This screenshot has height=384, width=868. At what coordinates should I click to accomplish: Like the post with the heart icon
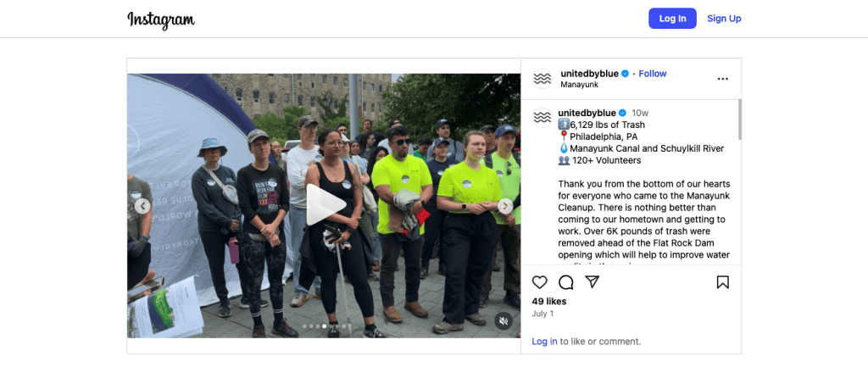point(539,282)
